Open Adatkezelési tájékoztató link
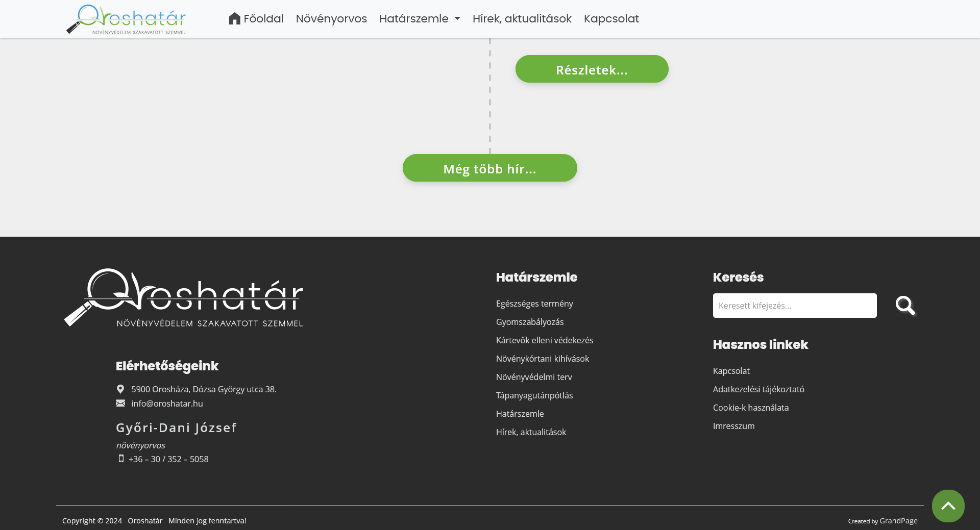Image resolution: width=980 pixels, height=530 pixels. click(758, 389)
